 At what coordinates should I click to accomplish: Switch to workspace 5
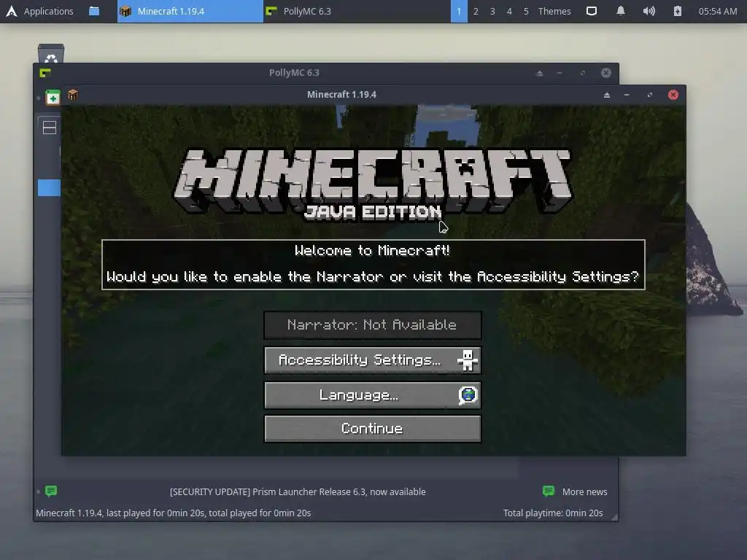[x=526, y=12]
